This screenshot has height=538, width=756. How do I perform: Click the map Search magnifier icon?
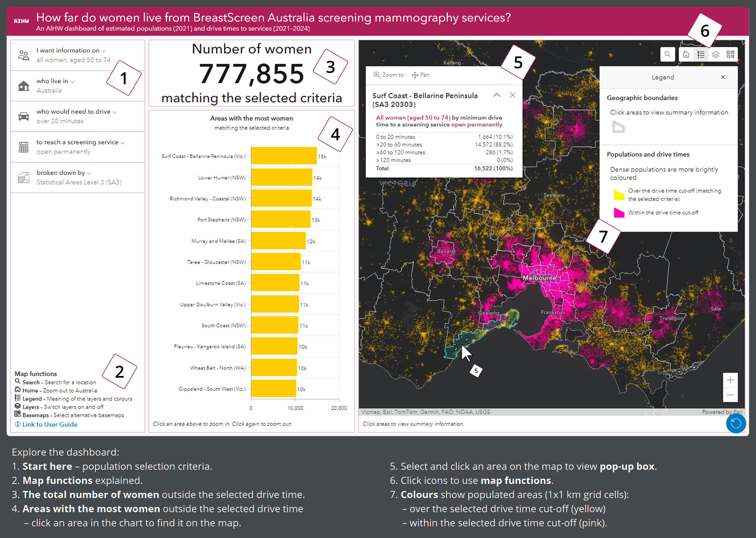click(x=667, y=54)
